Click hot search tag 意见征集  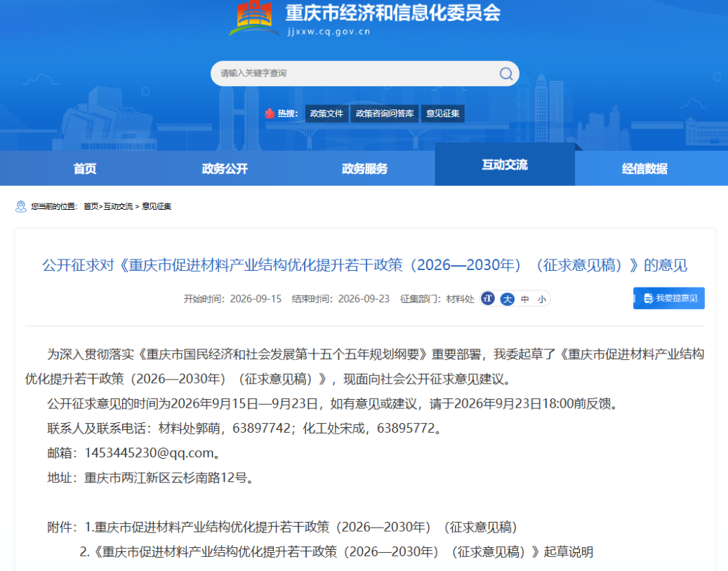[x=442, y=114]
